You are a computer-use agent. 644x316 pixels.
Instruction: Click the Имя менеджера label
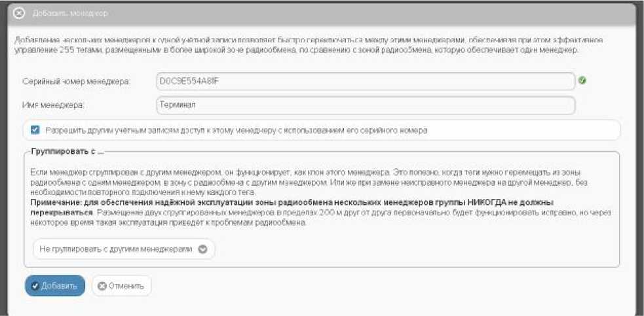click(53, 105)
